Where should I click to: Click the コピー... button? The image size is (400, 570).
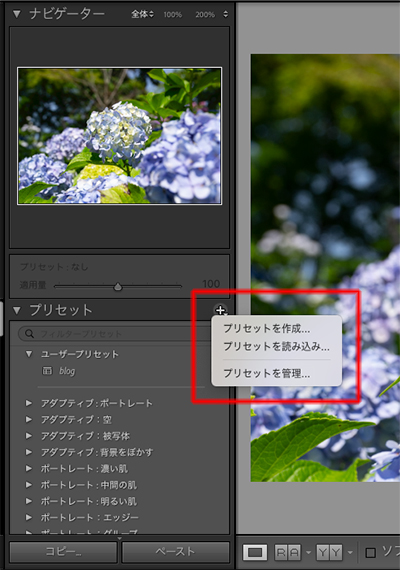point(63,552)
